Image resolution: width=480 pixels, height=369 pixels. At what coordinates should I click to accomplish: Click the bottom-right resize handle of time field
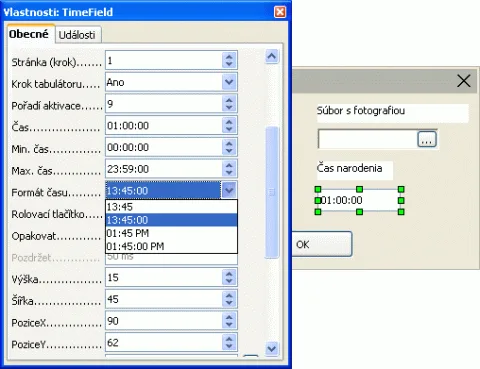click(401, 212)
